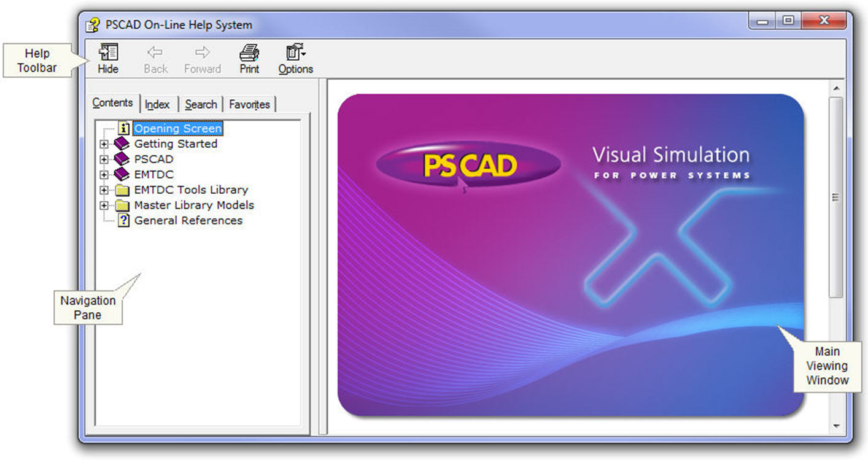The width and height of the screenshot is (868, 460).
Task: Expand the Getting Started node
Action: pos(104,144)
